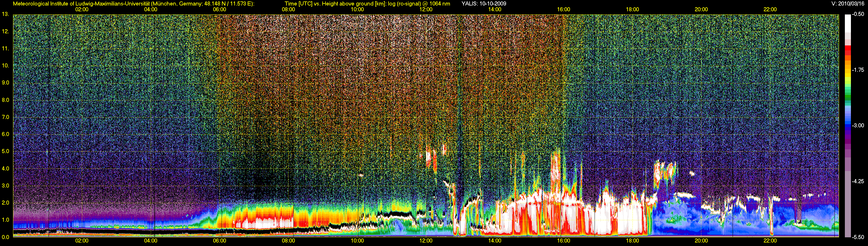The height and width of the screenshot is (246, 868).
Task: Click the 08:00 label on the bottom time axis
Action: pyautogui.click(x=288, y=241)
